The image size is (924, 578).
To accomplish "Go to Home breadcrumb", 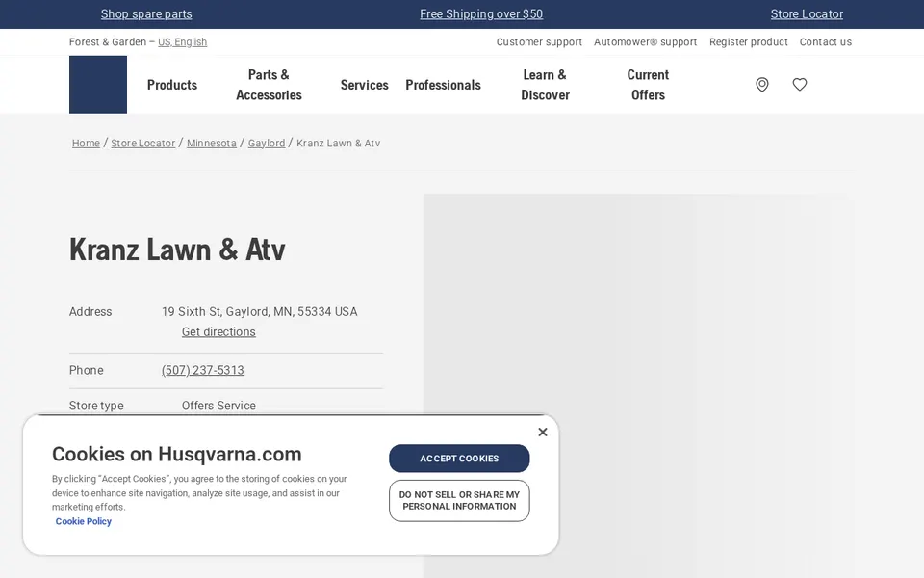I will [86, 143].
